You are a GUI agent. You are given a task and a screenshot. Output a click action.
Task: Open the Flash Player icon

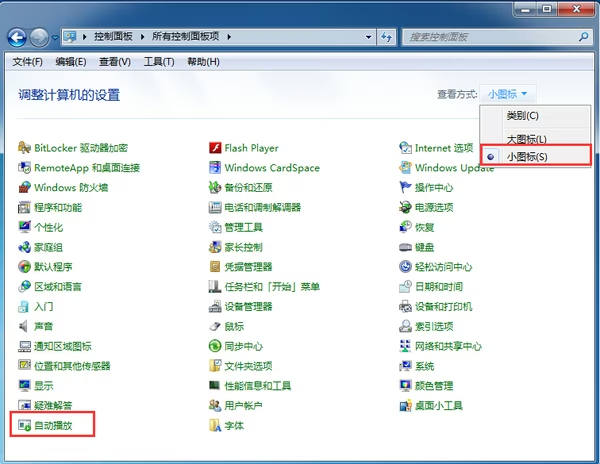[215, 148]
